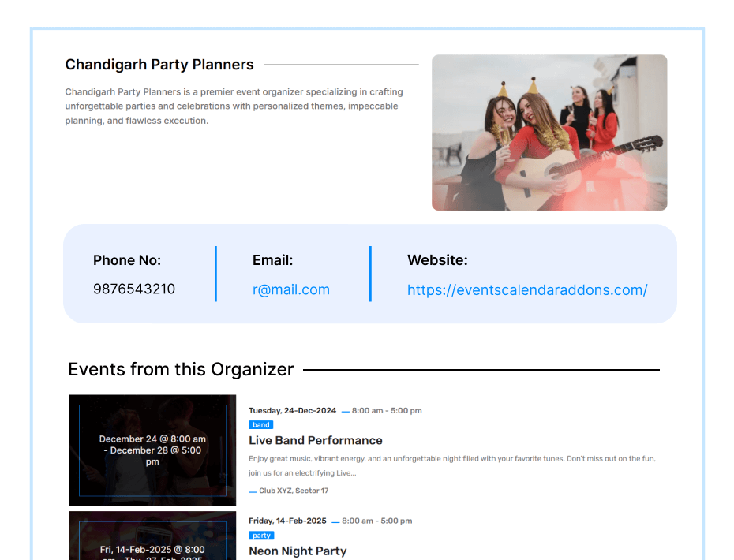
Task: Click the time range beside 14-Feb-2025
Action: coord(376,521)
